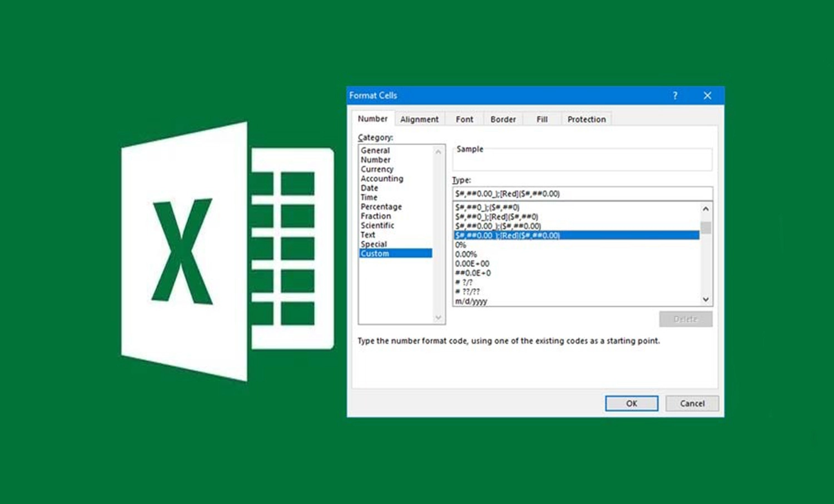Pick the Fraction category

pyautogui.click(x=376, y=216)
